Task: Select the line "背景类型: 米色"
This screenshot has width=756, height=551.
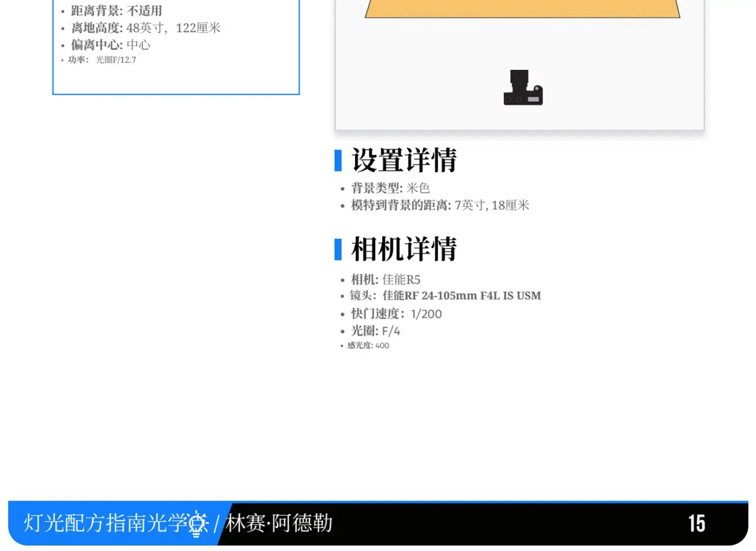Action: point(390,188)
